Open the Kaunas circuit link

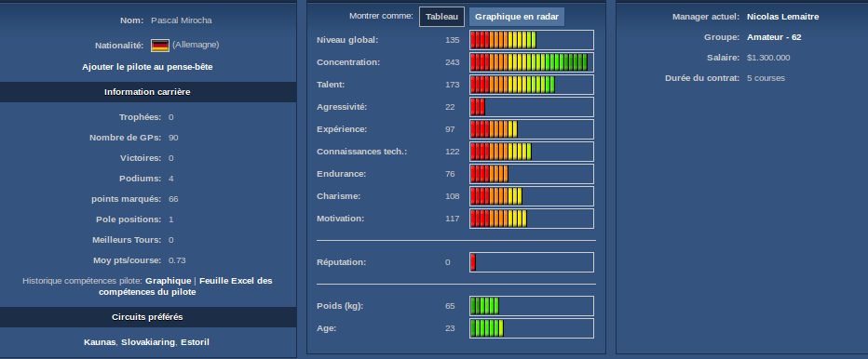(100, 342)
